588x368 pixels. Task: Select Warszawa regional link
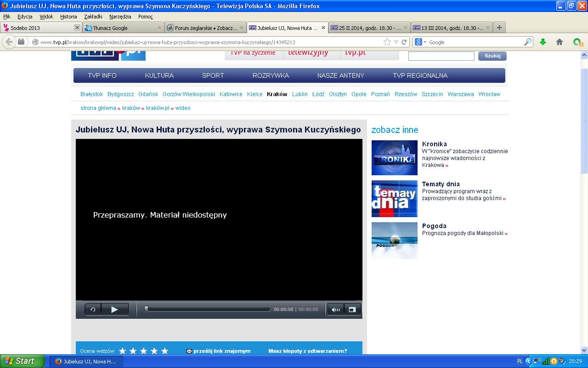pyautogui.click(x=460, y=94)
